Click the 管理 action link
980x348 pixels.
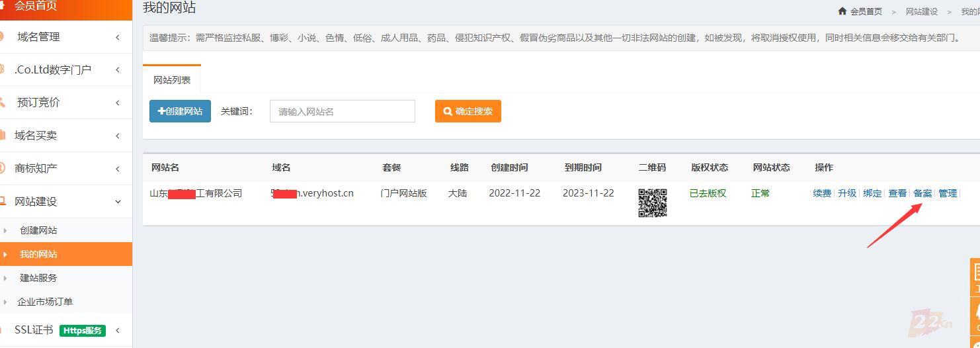(948, 193)
